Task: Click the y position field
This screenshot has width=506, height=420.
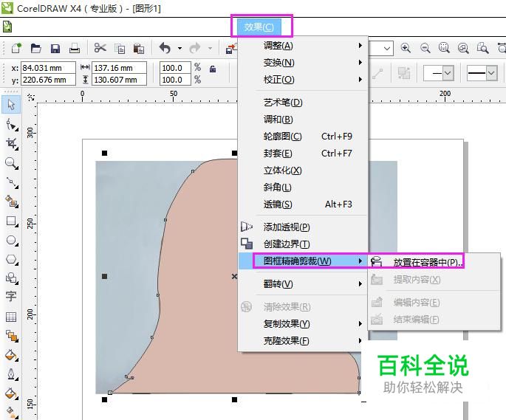Action: point(48,80)
